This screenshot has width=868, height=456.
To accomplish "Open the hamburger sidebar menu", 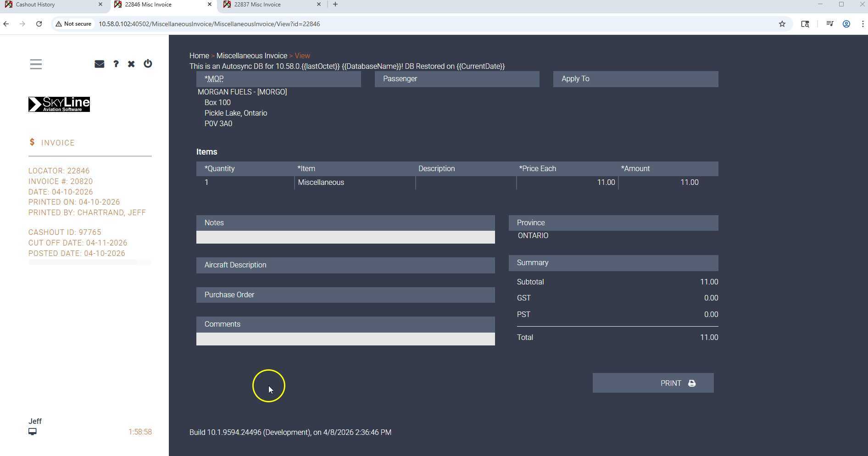I will click(x=36, y=64).
